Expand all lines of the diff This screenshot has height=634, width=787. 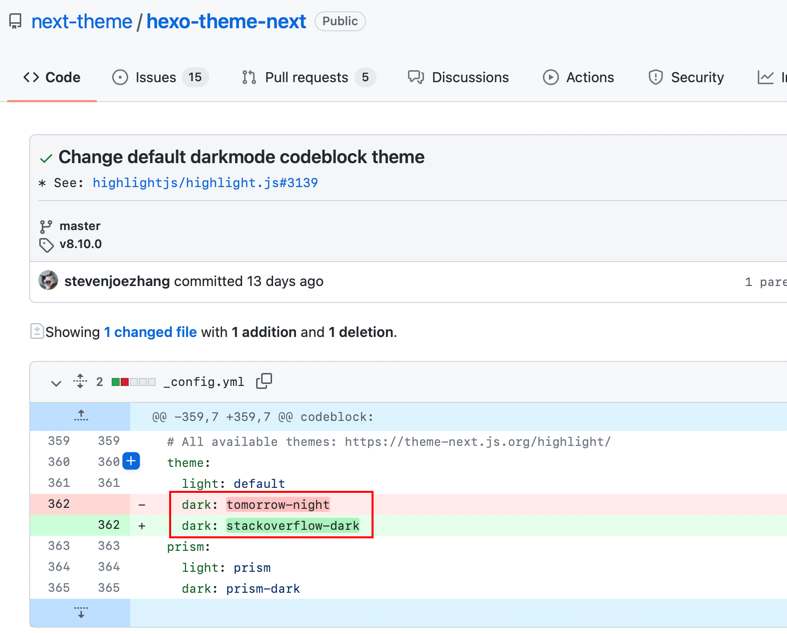click(x=80, y=381)
